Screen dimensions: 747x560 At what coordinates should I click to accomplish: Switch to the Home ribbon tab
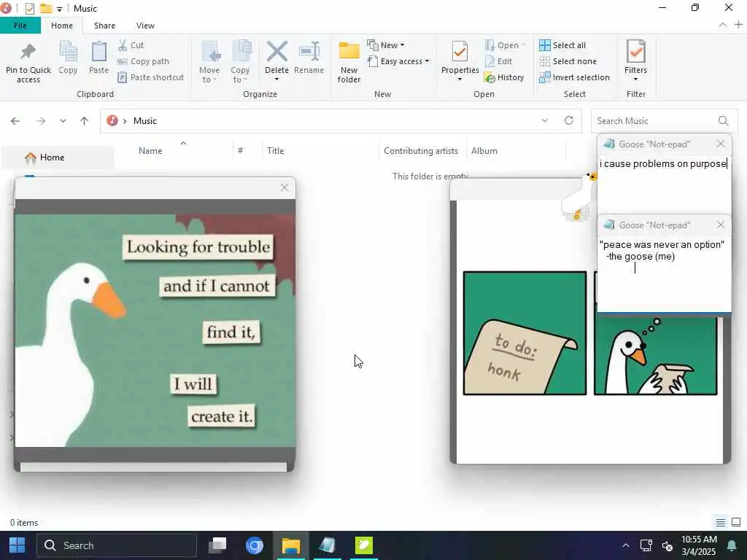[x=62, y=26]
